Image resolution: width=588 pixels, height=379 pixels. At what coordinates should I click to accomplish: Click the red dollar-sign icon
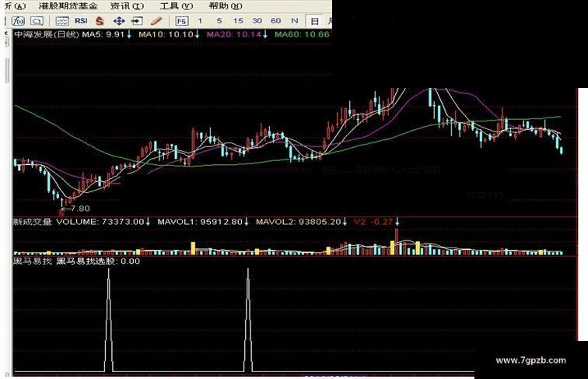click(x=100, y=21)
